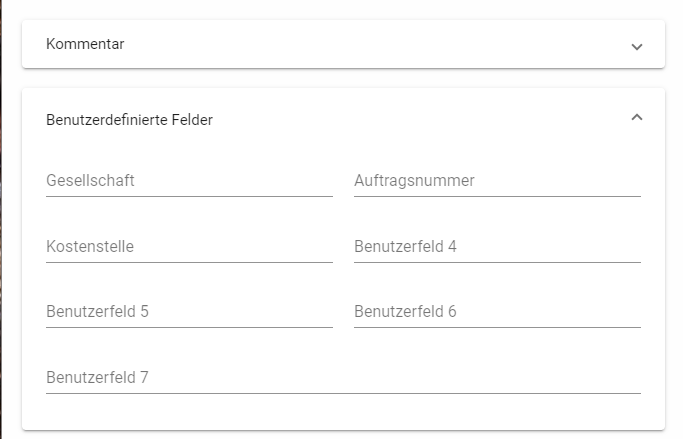This screenshot has height=445, width=690.
Task: Click inside the Benutzerfeld 5 field
Action: [x=240, y=312]
